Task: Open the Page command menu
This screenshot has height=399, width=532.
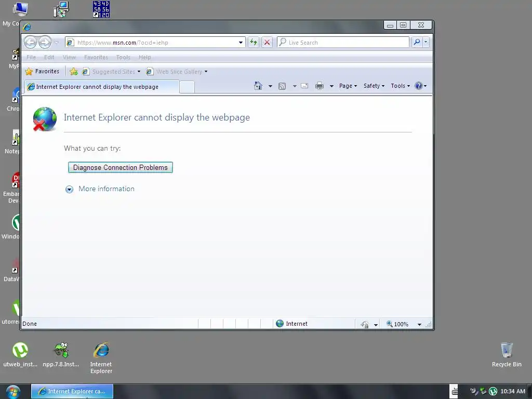Action: point(348,86)
